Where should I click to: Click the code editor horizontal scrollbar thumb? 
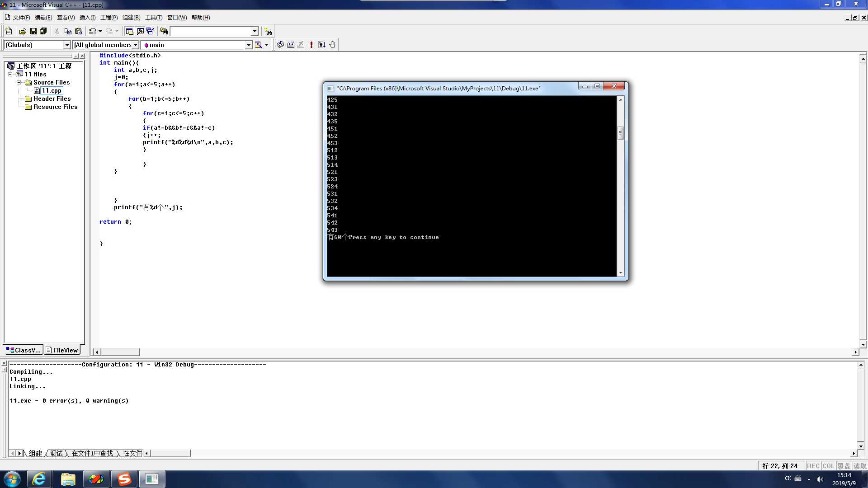click(x=120, y=352)
